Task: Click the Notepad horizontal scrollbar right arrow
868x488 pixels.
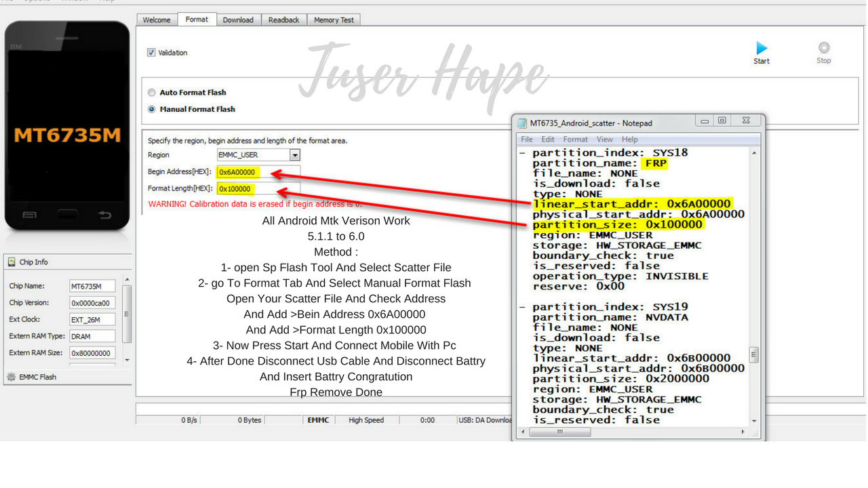Action: click(743, 432)
